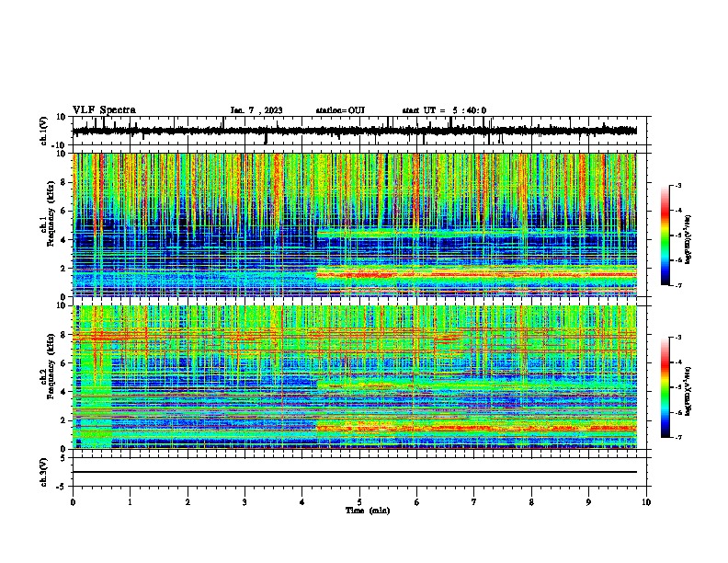
Task: Click the ch.1 spectrogram color scale bar
Action: pos(665,236)
